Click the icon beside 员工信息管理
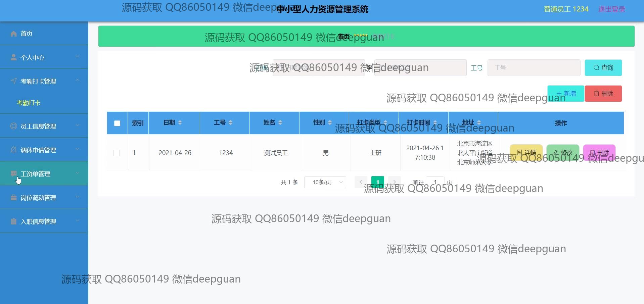This screenshot has height=304, width=644. point(13,126)
